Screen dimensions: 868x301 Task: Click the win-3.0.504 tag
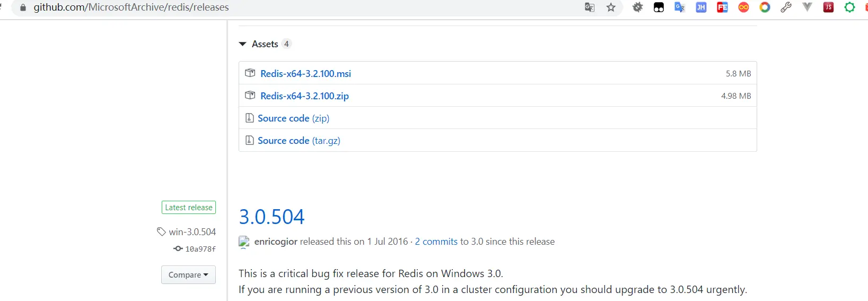(x=192, y=232)
